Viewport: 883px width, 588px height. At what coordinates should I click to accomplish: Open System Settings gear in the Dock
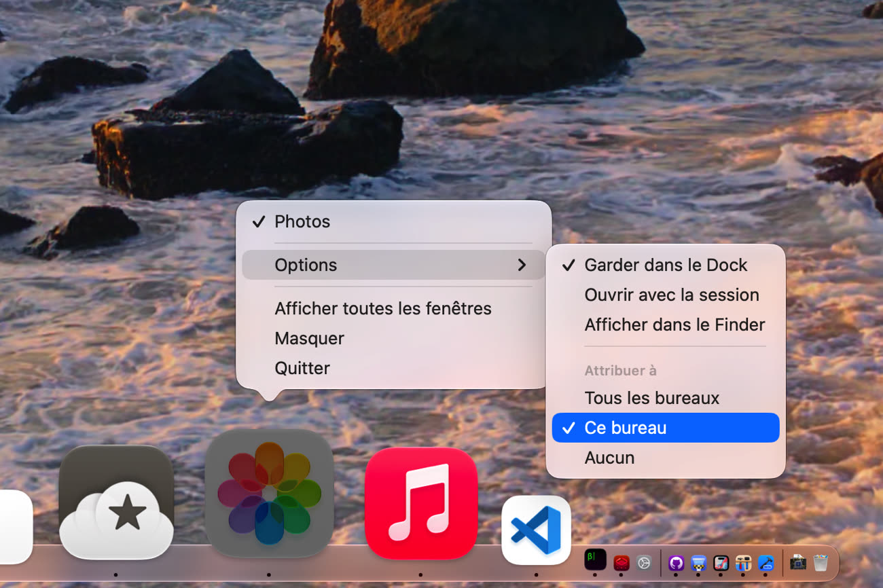(644, 563)
